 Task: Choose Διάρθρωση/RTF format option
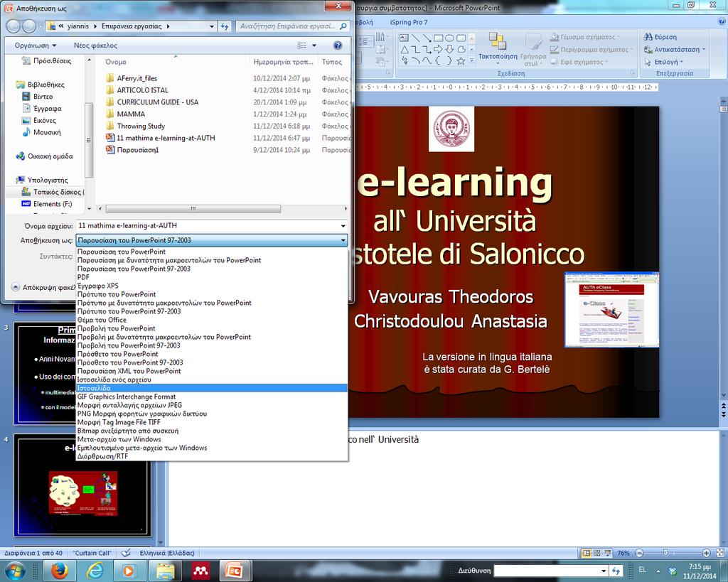coord(212,456)
